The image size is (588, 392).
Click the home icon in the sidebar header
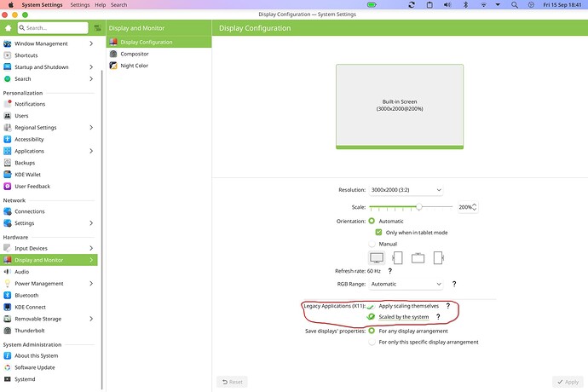coord(8,28)
